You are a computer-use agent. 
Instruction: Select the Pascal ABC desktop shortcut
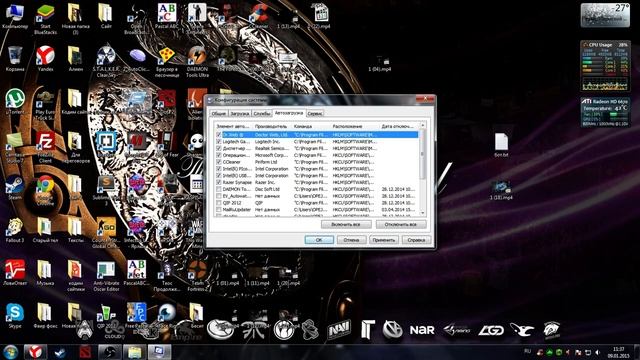point(167,16)
